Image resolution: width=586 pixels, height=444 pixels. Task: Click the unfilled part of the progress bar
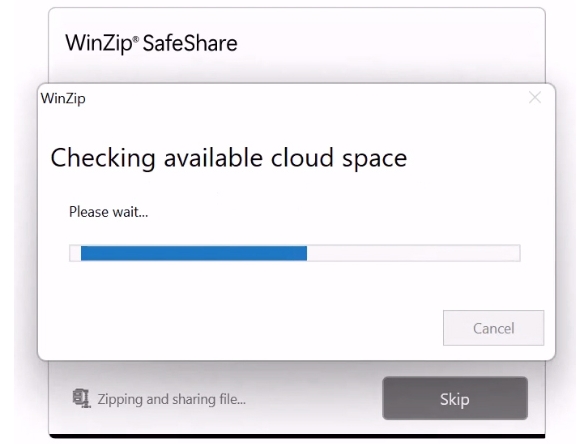point(413,253)
